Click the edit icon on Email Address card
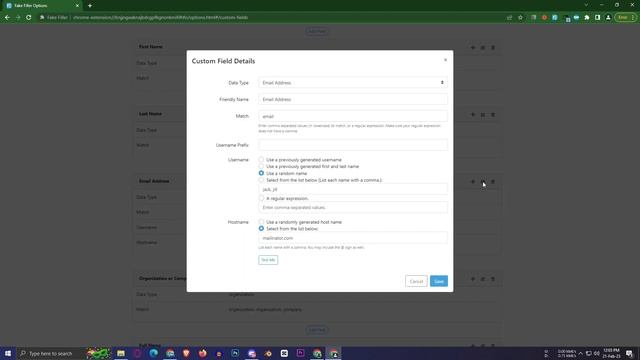Screen dimensions: 640x360 (x=483, y=182)
